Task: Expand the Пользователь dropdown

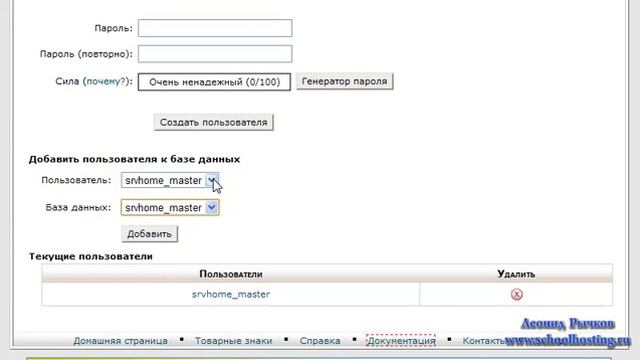Action: 170,180
